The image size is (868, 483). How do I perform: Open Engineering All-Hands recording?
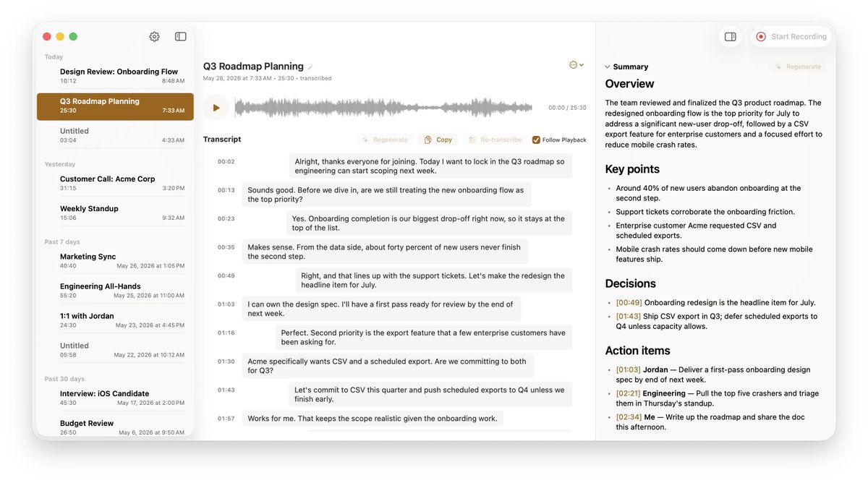point(116,291)
